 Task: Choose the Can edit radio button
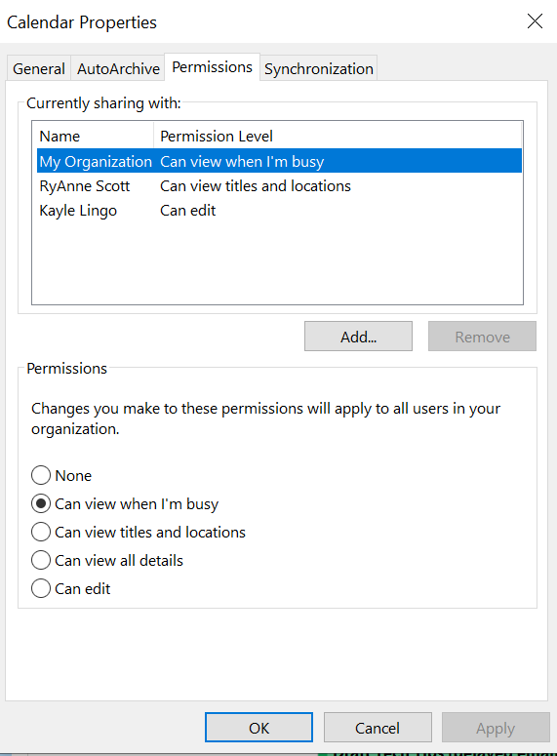pos(41,588)
